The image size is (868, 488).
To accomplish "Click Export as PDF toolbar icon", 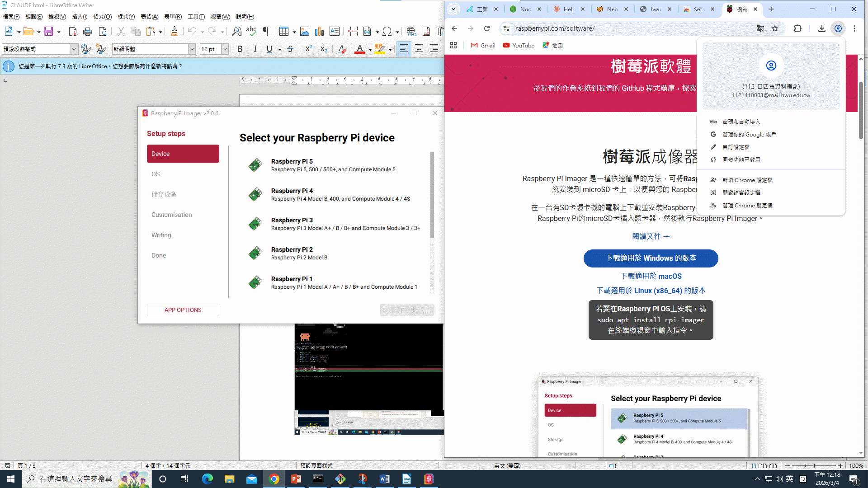I will 73,31.
